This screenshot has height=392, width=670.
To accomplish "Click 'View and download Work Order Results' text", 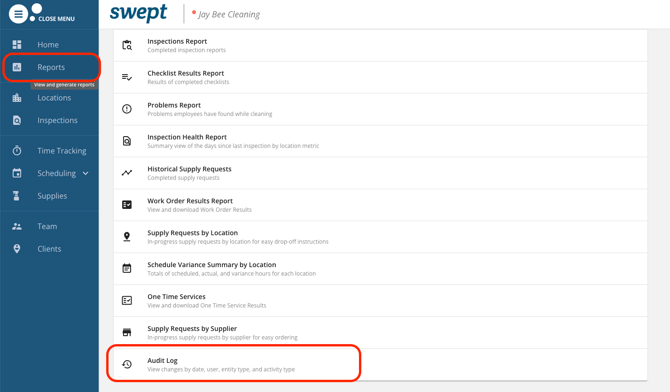I will point(200,209).
